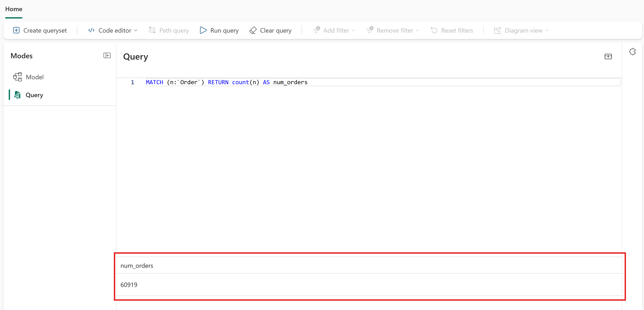Click the Diagram view icon
644x310 pixels.
[498, 30]
